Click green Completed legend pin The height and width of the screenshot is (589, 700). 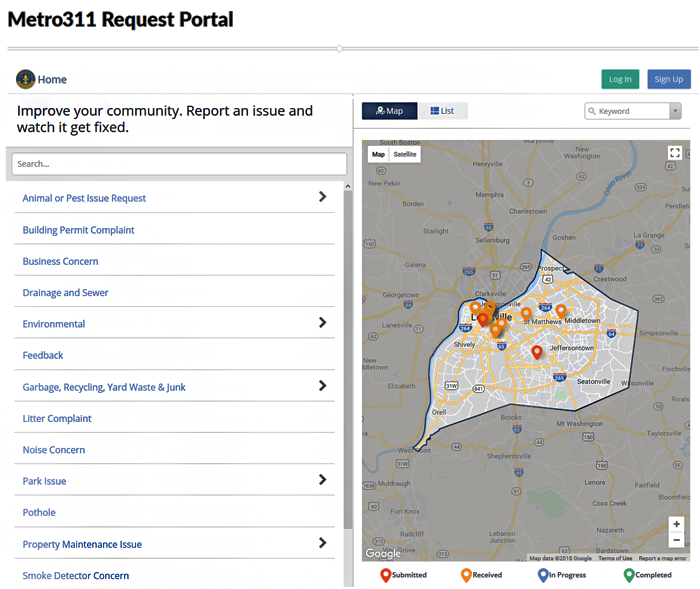(x=629, y=575)
